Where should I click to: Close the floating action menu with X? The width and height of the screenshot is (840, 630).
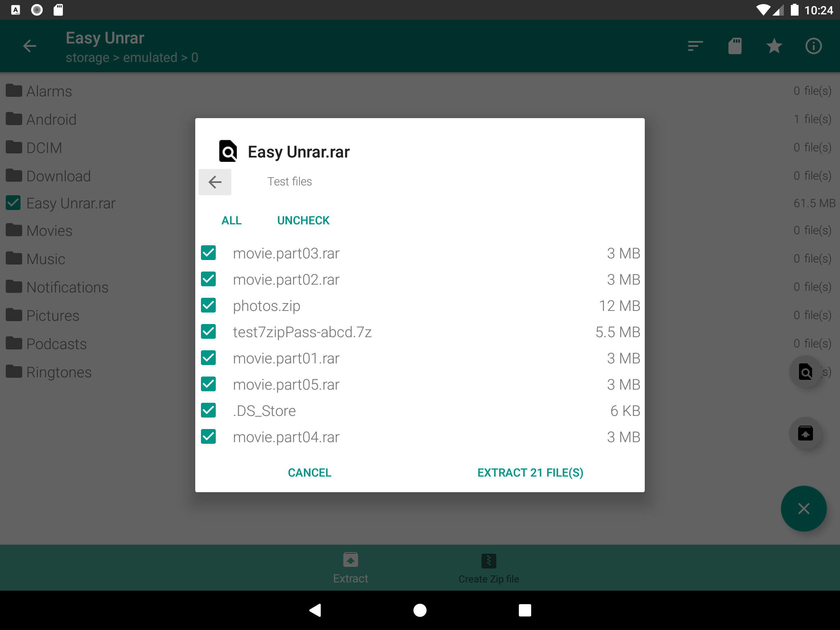pyautogui.click(x=803, y=509)
